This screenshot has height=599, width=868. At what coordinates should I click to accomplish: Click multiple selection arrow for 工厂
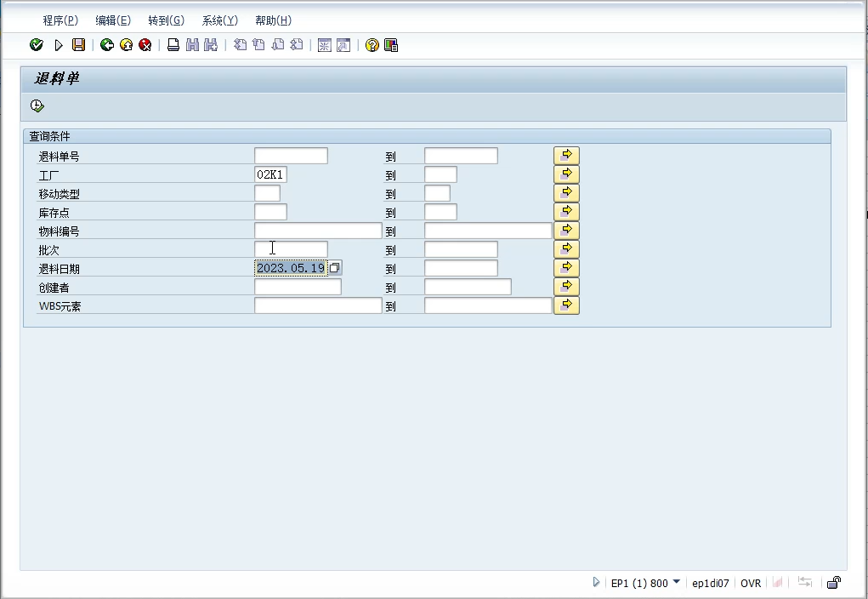click(x=566, y=174)
